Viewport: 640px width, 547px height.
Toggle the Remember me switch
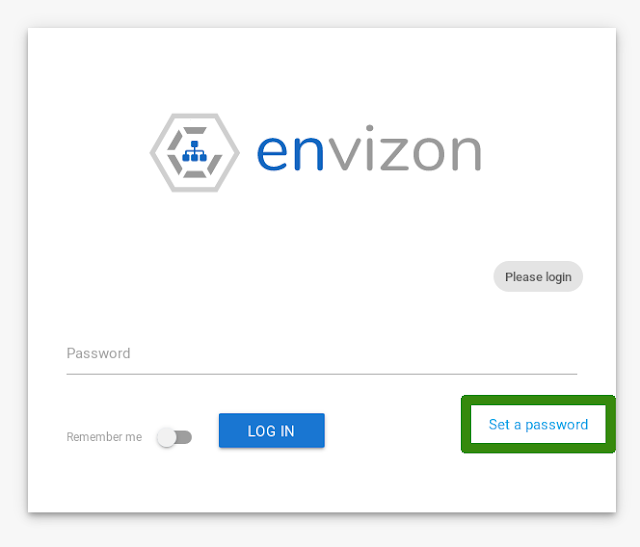click(175, 437)
